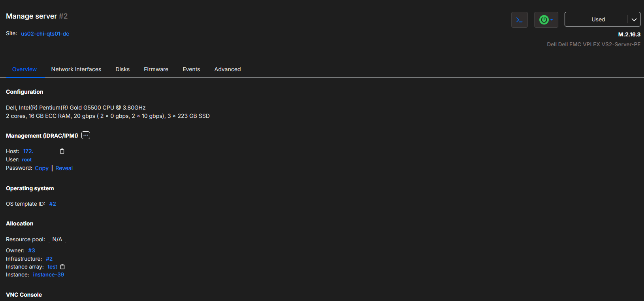Switch to the Network Interfaces tab

(x=76, y=69)
